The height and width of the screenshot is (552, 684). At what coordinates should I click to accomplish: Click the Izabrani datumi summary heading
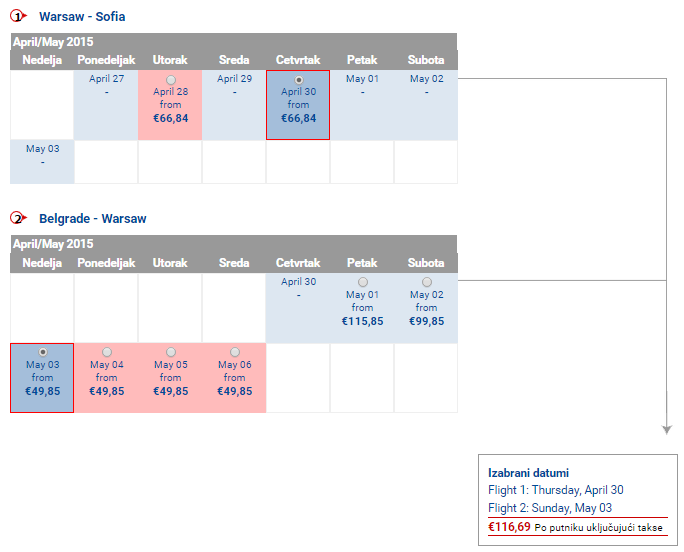[x=528, y=473]
